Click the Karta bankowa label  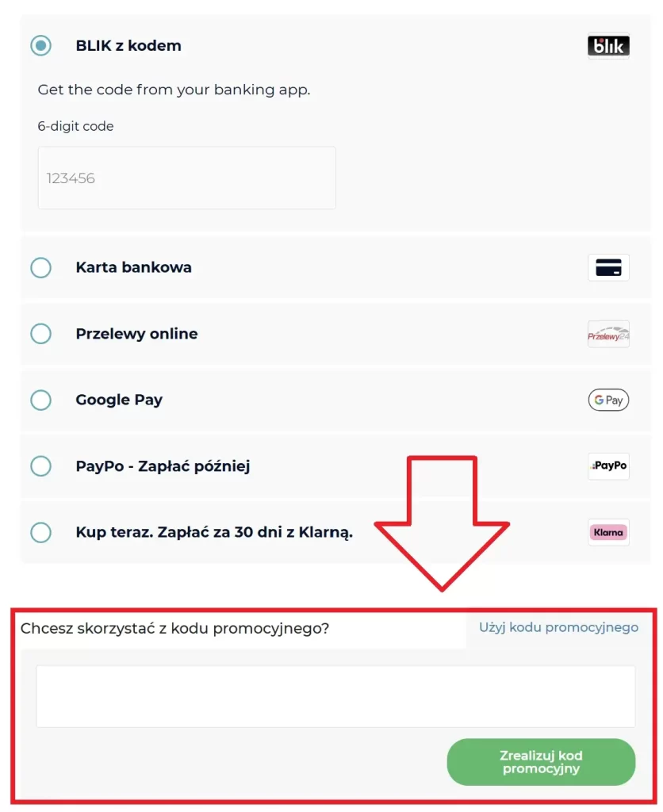(x=134, y=267)
